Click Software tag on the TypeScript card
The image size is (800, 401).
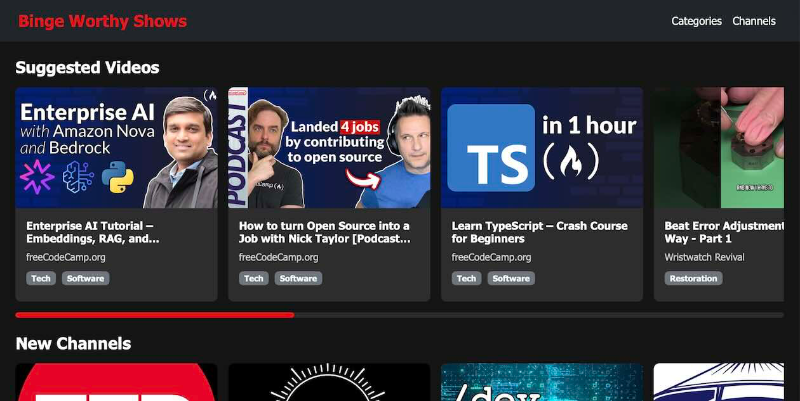tap(511, 278)
